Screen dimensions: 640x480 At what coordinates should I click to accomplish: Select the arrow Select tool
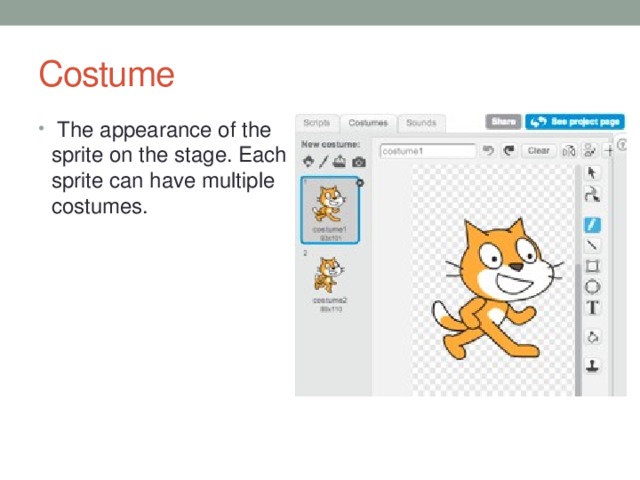pos(591,173)
